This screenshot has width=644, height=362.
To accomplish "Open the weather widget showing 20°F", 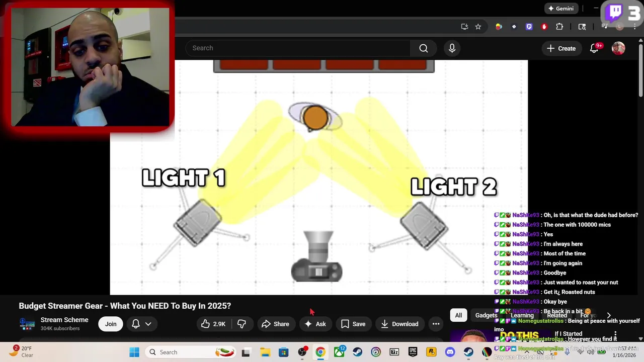I will [20, 352].
